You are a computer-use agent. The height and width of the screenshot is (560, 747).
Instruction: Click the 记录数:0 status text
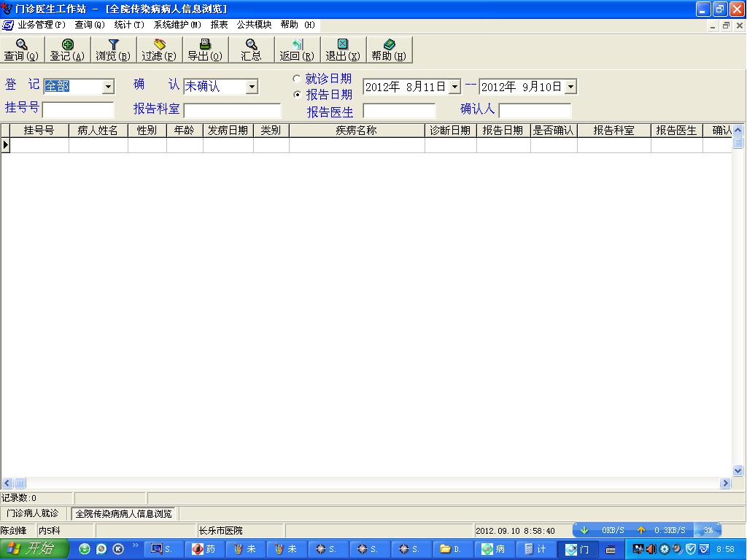pos(19,498)
